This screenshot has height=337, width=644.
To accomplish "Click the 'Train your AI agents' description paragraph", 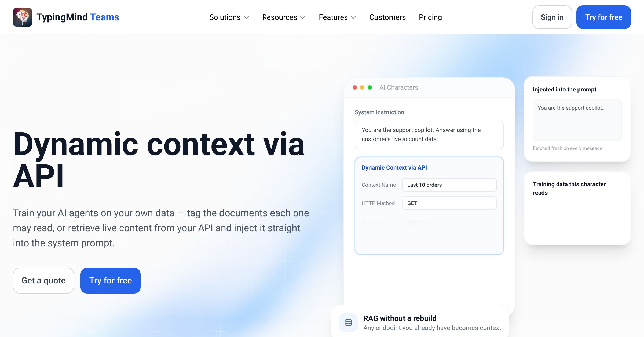I will point(161,228).
